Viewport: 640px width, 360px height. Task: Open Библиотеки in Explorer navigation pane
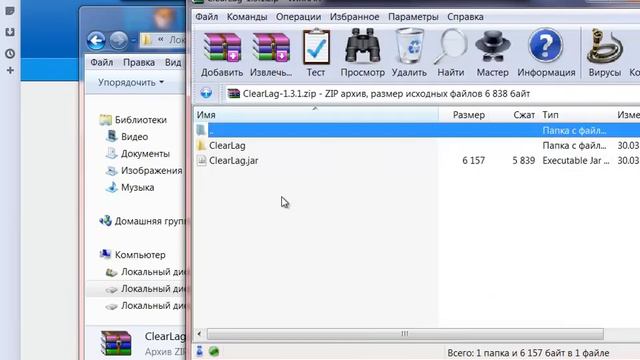tap(141, 120)
